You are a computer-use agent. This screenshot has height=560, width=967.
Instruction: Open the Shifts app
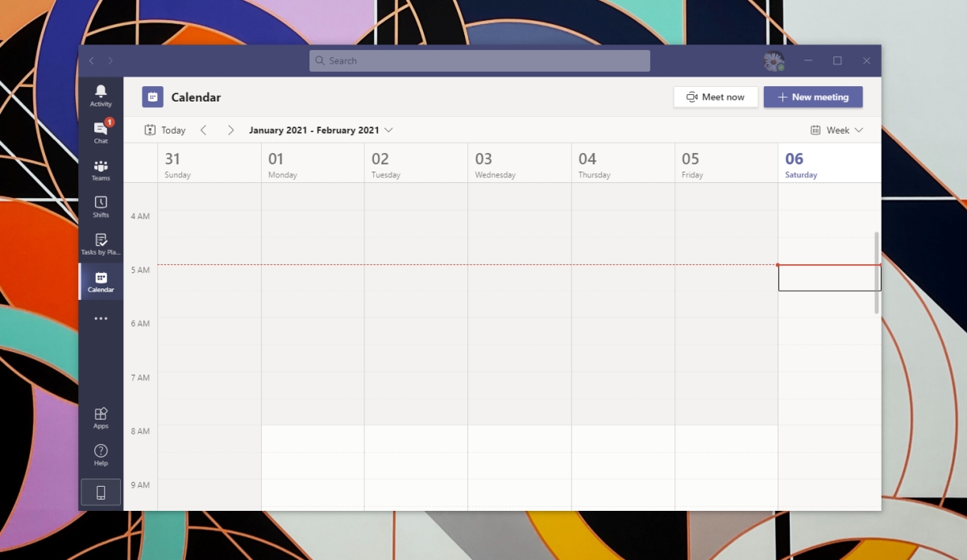click(101, 206)
